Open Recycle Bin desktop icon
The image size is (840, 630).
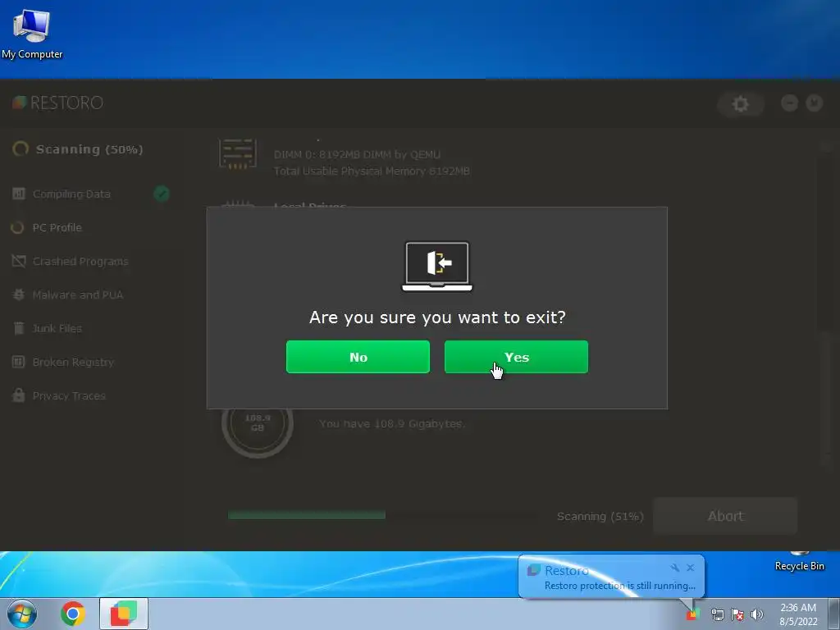click(x=799, y=561)
